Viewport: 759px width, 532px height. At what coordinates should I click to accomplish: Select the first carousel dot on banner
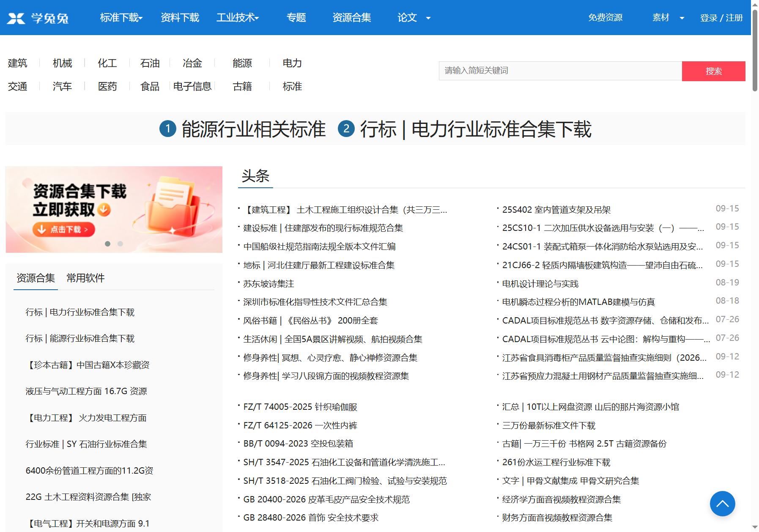click(108, 244)
